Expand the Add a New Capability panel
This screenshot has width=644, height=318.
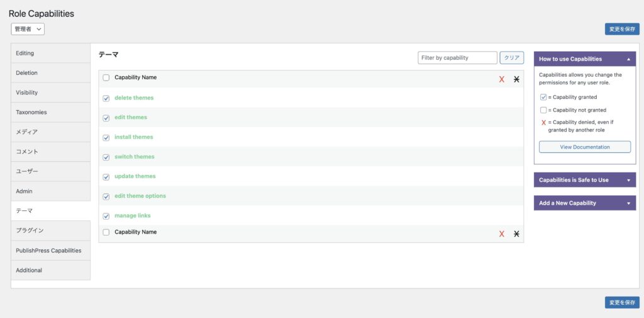(x=584, y=203)
